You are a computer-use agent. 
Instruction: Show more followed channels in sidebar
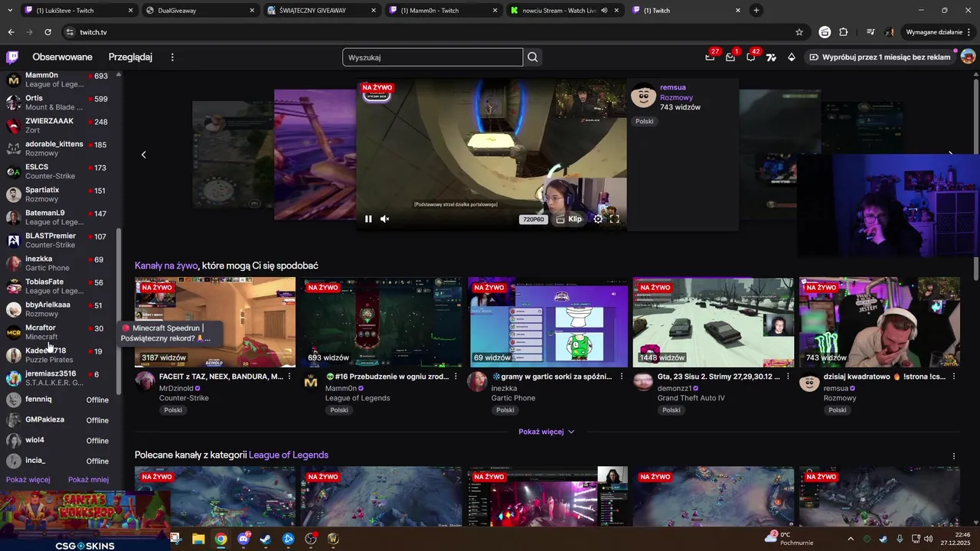click(x=28, y=480)
